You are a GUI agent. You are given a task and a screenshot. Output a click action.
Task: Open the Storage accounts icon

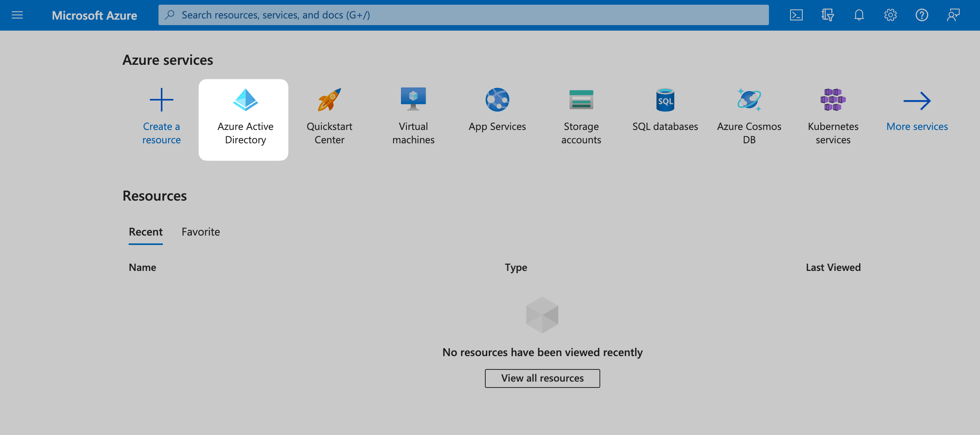point(581,100)
